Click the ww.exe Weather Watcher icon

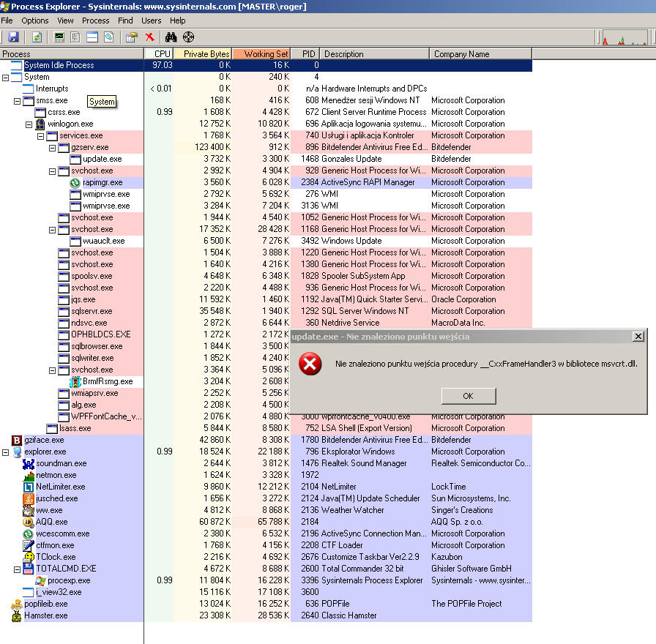tap(29, 510)
